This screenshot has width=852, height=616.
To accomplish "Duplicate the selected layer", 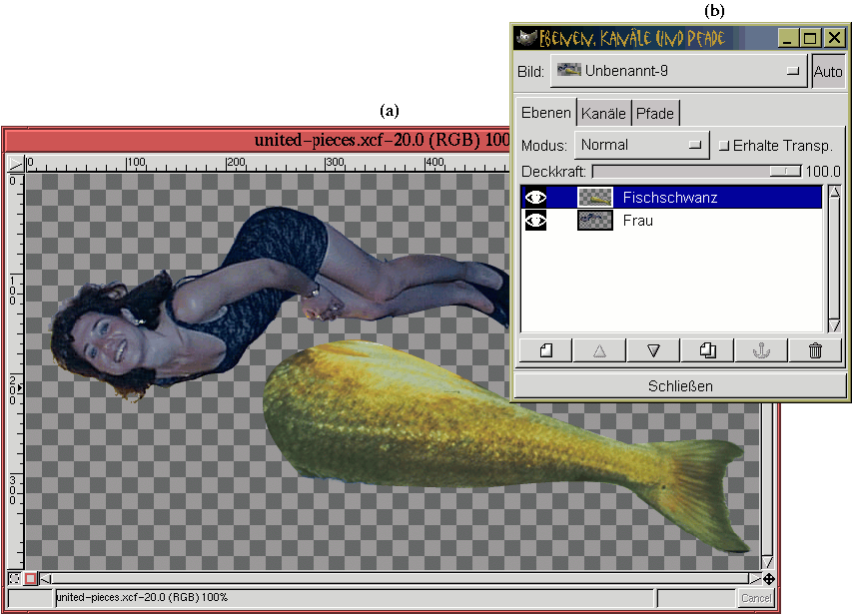I will (707, 350).
